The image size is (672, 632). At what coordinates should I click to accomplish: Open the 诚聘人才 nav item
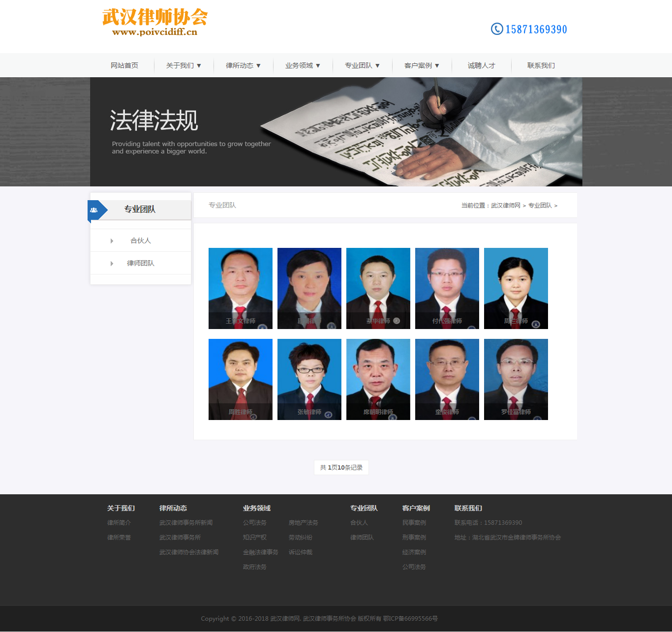pyautogui.click(x=482, y=65)
